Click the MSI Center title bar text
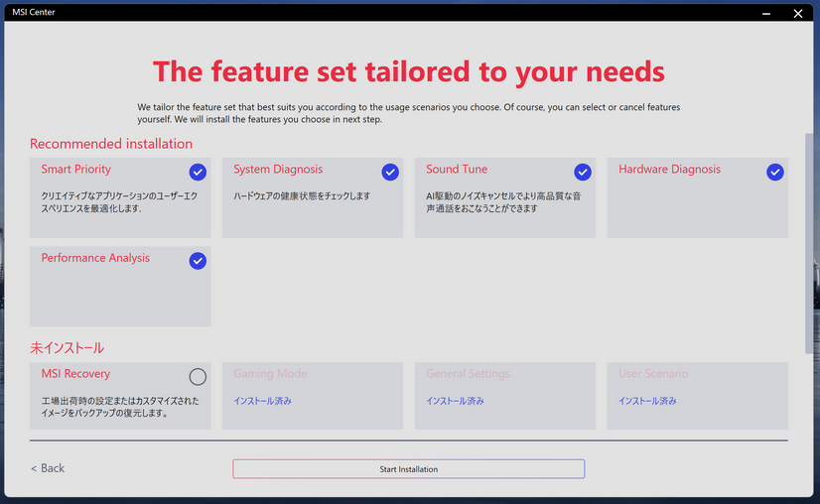 (34, 12)
